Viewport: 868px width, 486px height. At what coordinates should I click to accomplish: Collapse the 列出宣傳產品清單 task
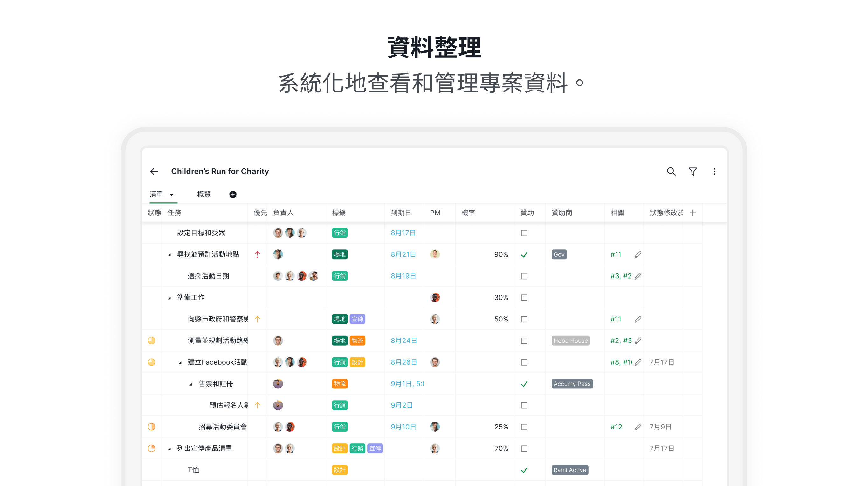(169, 449)
